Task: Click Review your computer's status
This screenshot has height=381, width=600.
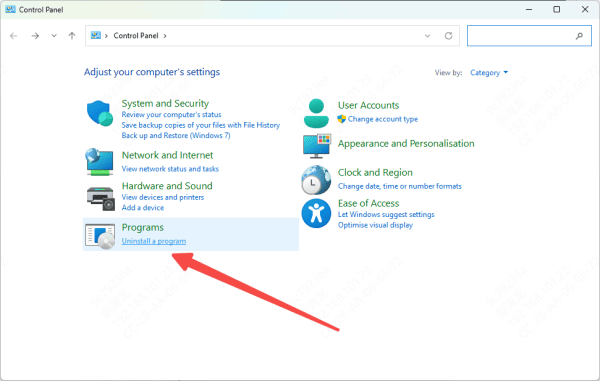Action: [171, 114]
